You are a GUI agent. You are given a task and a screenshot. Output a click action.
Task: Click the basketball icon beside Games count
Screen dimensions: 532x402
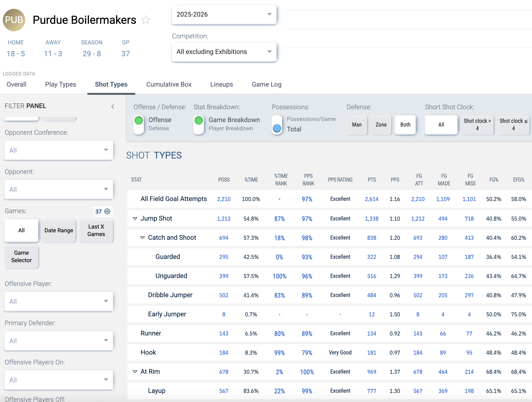107,211
